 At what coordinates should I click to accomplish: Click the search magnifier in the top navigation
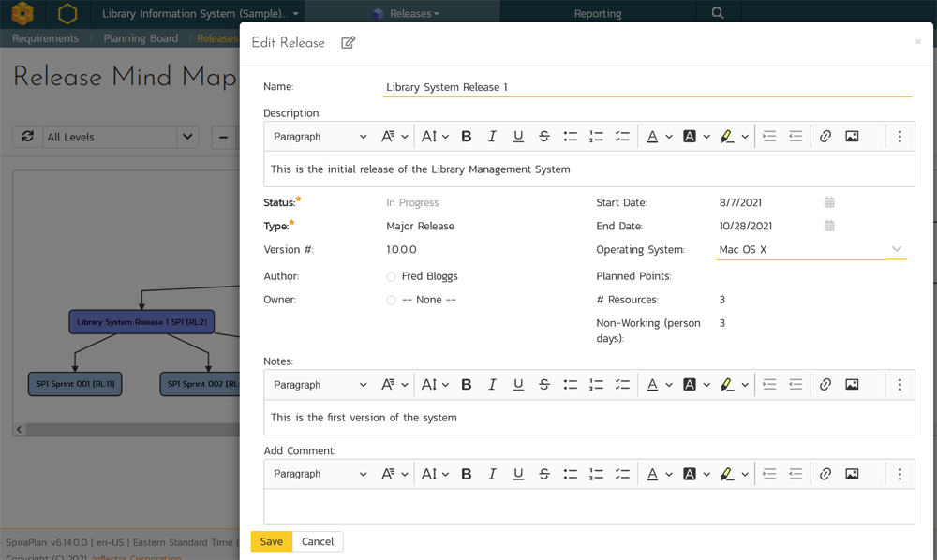(x=718, y=13)
